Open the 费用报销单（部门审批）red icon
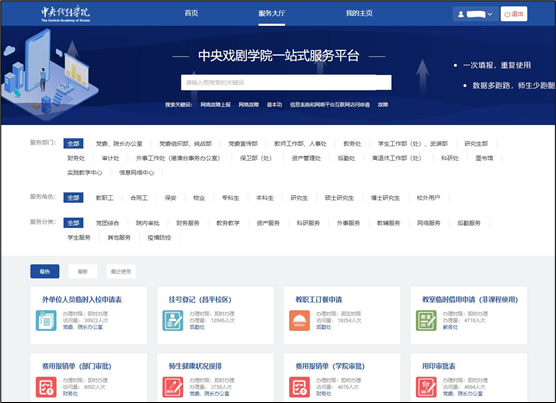The image size is (556, 403). [x=46, y=387]
